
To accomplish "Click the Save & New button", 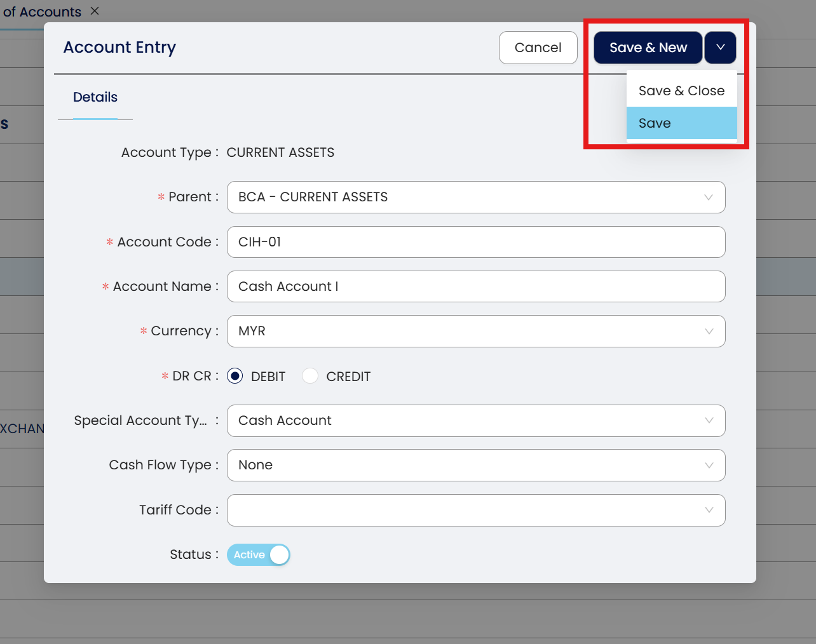I will (648, 48).
